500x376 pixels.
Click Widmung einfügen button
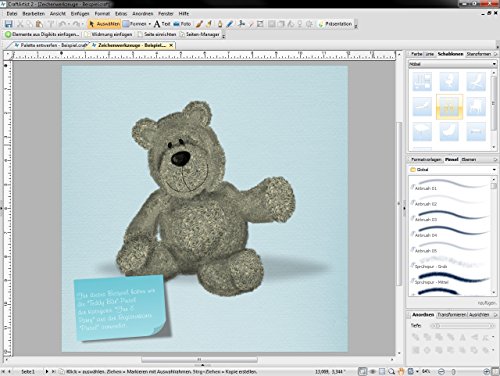coord(109,34)
